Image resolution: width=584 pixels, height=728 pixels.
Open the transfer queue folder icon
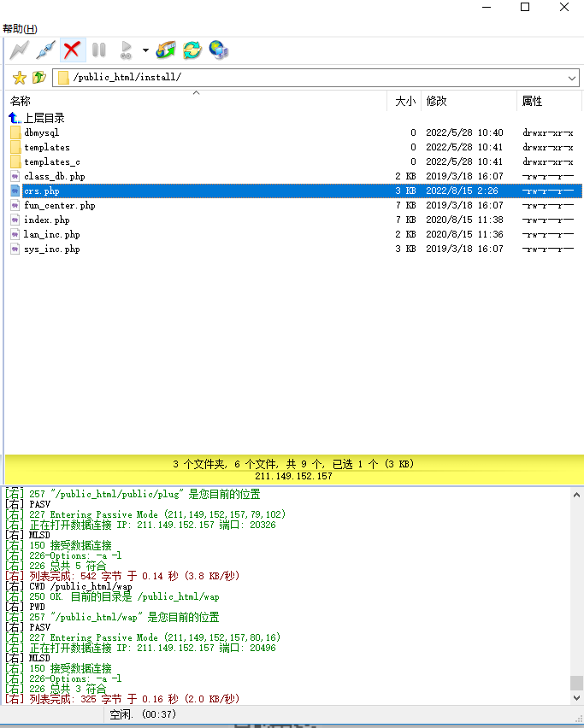point(166,50)
